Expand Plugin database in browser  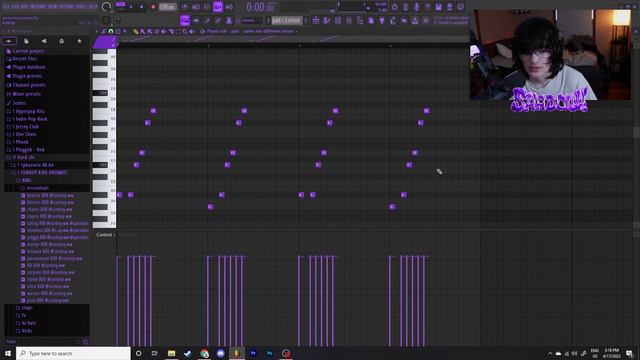point(26,67)
